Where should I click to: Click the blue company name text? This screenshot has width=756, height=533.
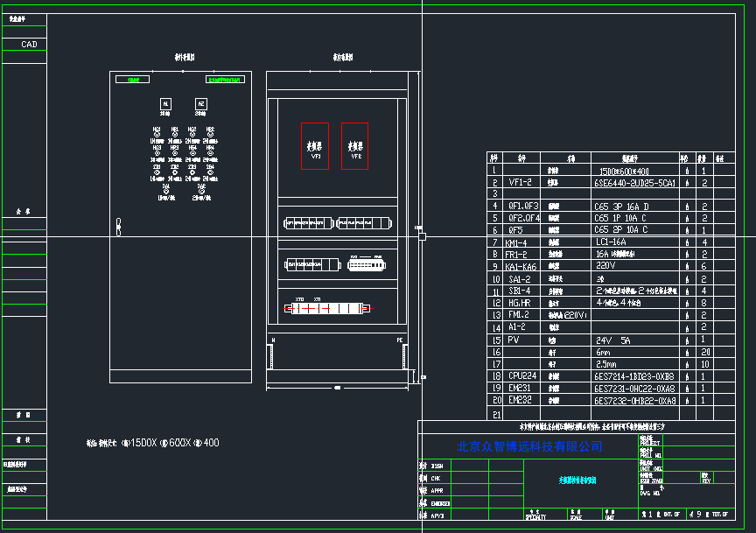529,446
